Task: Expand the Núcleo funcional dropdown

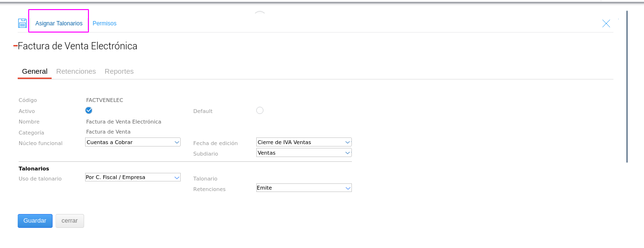Action: [x=132, y=142]
